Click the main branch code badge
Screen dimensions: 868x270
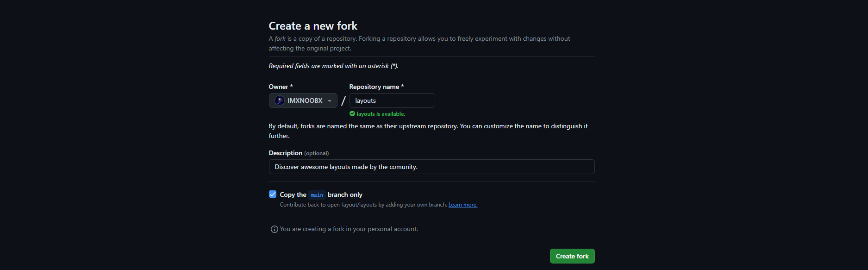coord(317,195)
